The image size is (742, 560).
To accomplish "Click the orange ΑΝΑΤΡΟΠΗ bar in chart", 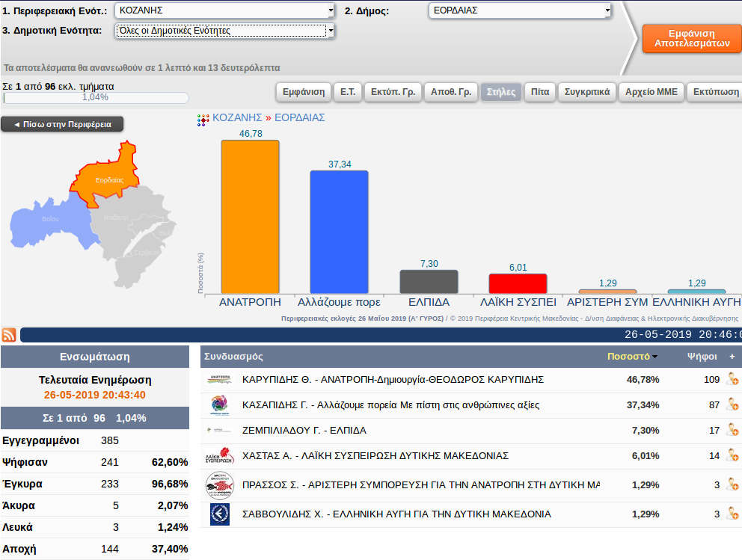I will click(250, 217).
